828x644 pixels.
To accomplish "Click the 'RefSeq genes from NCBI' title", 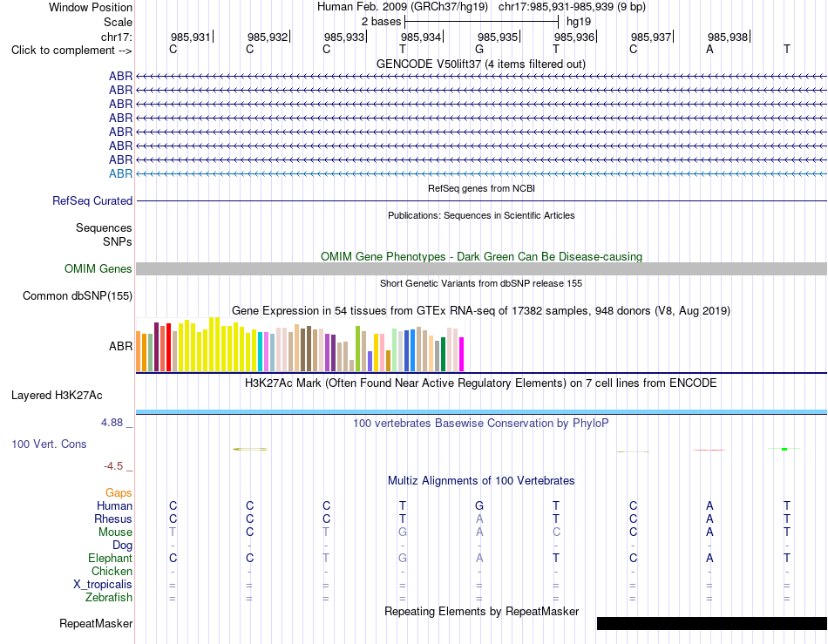I will tap(482, 188).
